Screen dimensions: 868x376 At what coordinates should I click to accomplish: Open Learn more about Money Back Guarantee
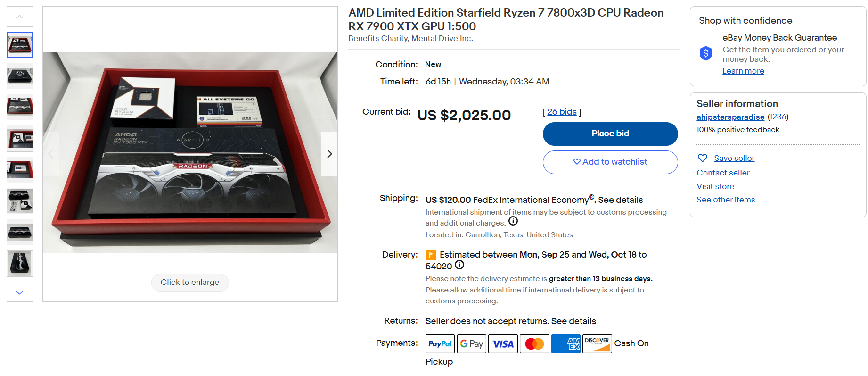743,71
